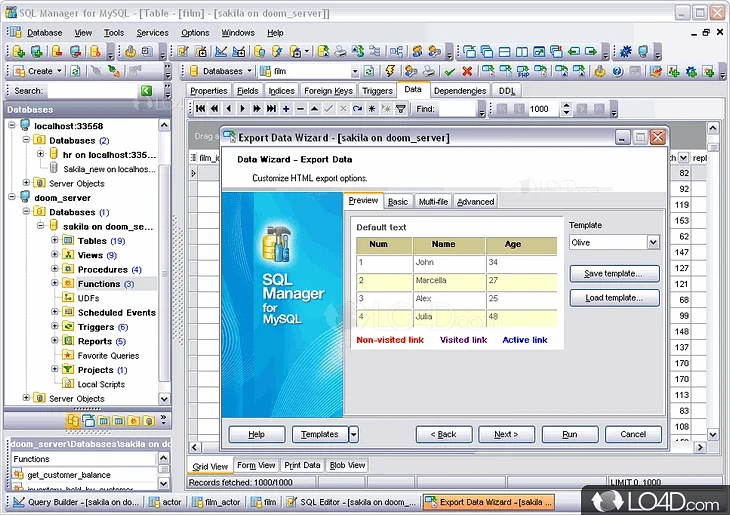Collapse the doom_server tree node
This screenshot has width=730, height=515.
click(12, 198)
